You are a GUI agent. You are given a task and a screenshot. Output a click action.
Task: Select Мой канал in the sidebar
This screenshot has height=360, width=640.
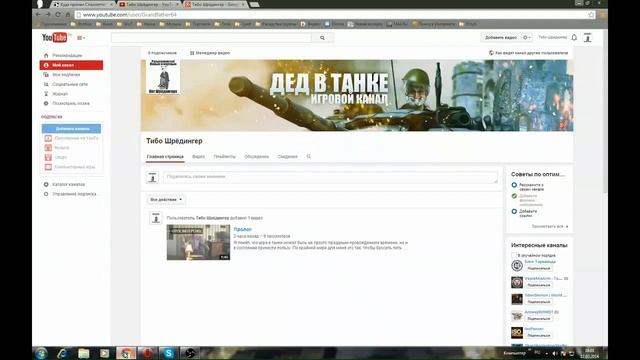[x=71, y=65]
